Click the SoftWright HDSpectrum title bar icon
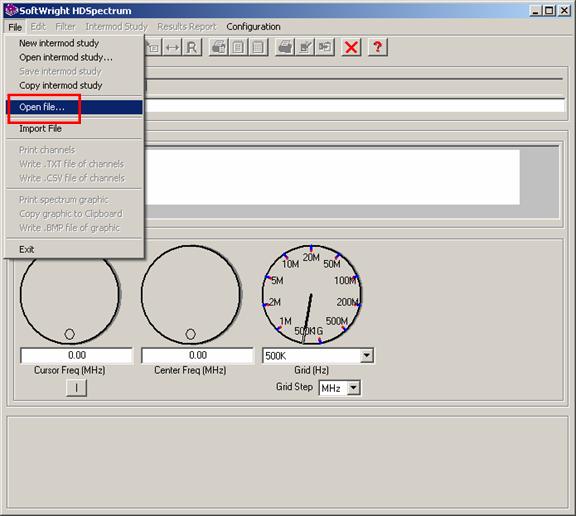 11,10
